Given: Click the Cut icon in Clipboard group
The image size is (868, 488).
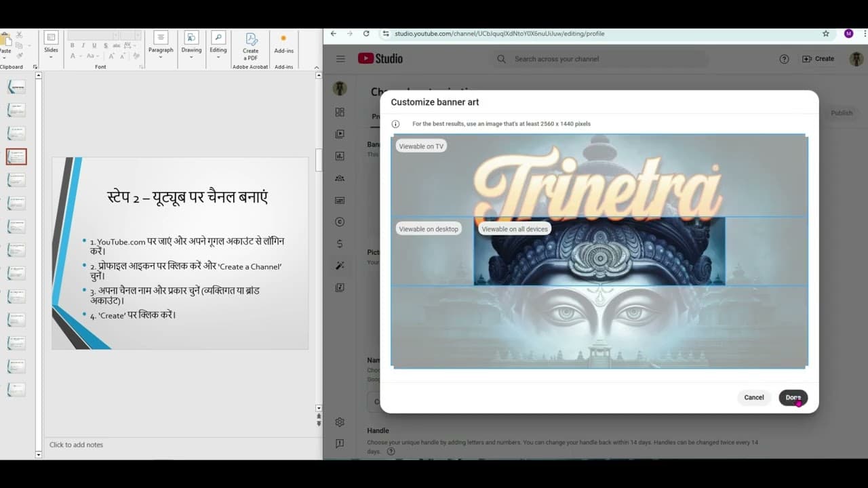Looking at the screenshot, I should pos(19,35).
